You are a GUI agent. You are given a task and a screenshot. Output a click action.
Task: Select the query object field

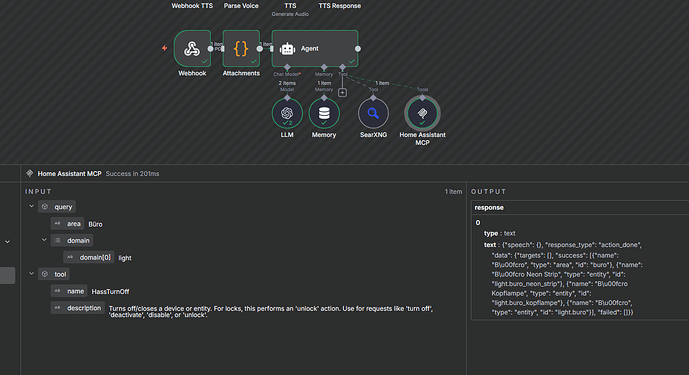[57, 207]
